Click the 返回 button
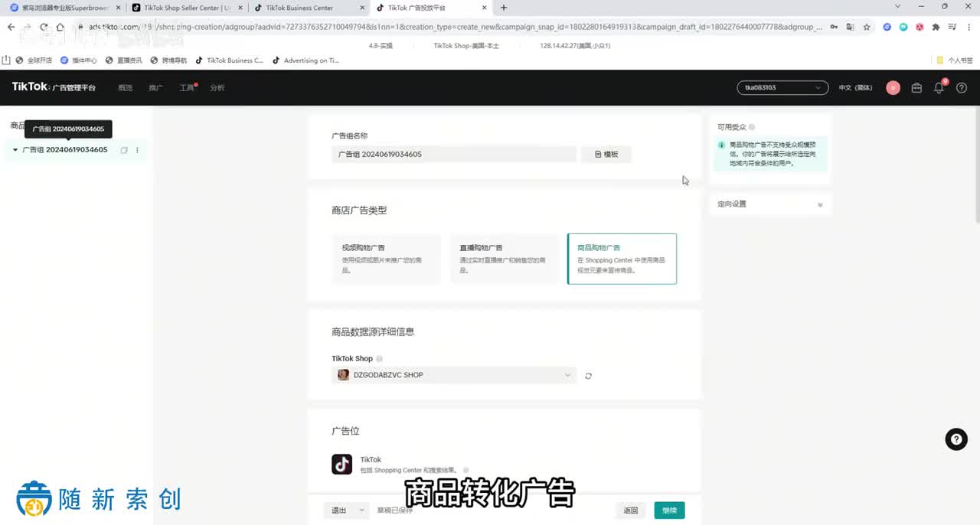Screen dimensions: 980x525 point(631,510)
